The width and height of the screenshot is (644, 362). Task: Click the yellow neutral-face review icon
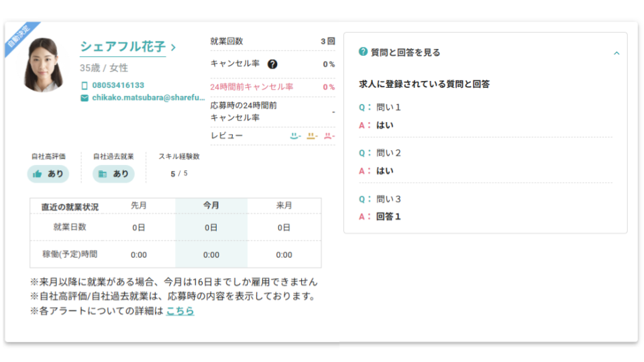pyautogui.click(x=311, y=135)
